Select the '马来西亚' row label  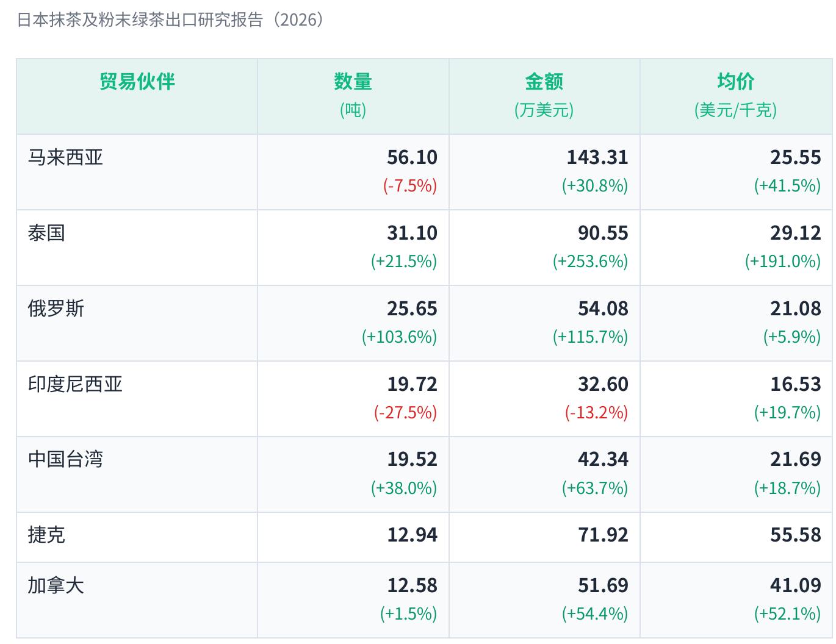[x=65, y=157]
